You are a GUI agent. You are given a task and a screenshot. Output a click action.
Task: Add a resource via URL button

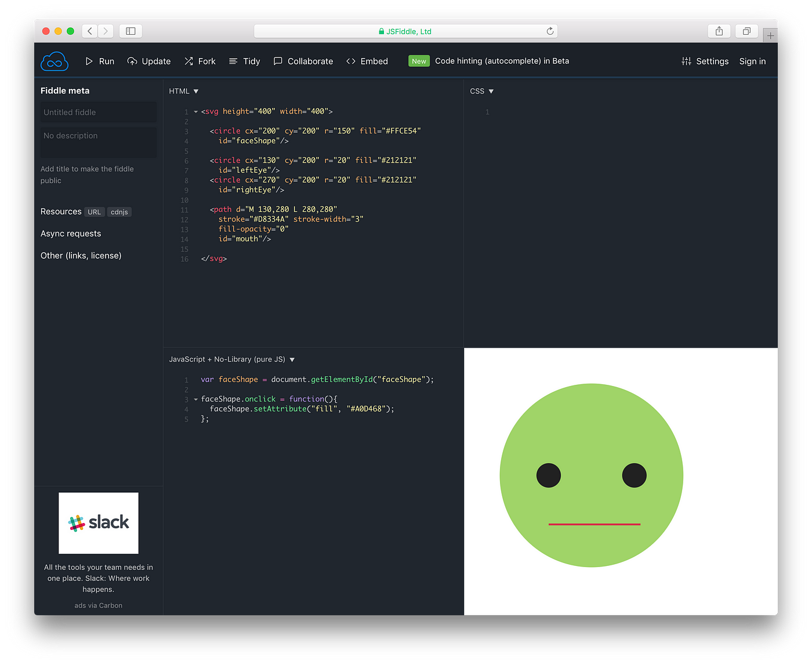[95, 212]
